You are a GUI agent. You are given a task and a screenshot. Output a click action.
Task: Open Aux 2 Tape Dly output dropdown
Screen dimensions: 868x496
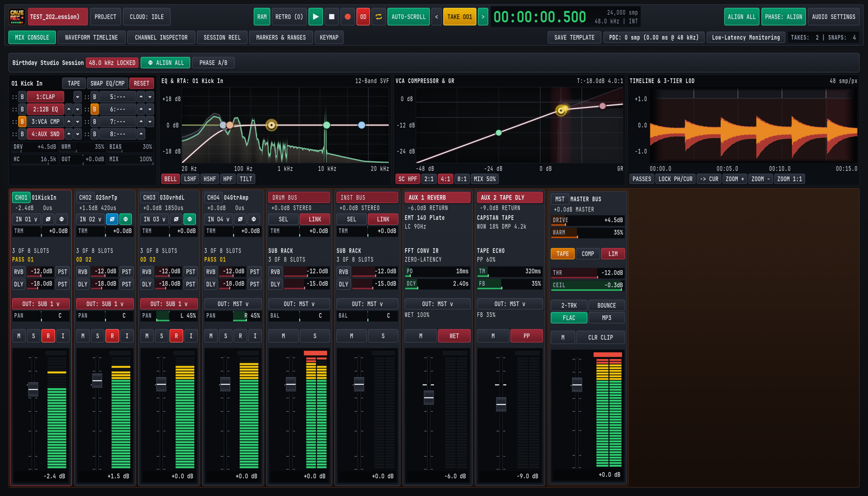[x=509, y=304]
